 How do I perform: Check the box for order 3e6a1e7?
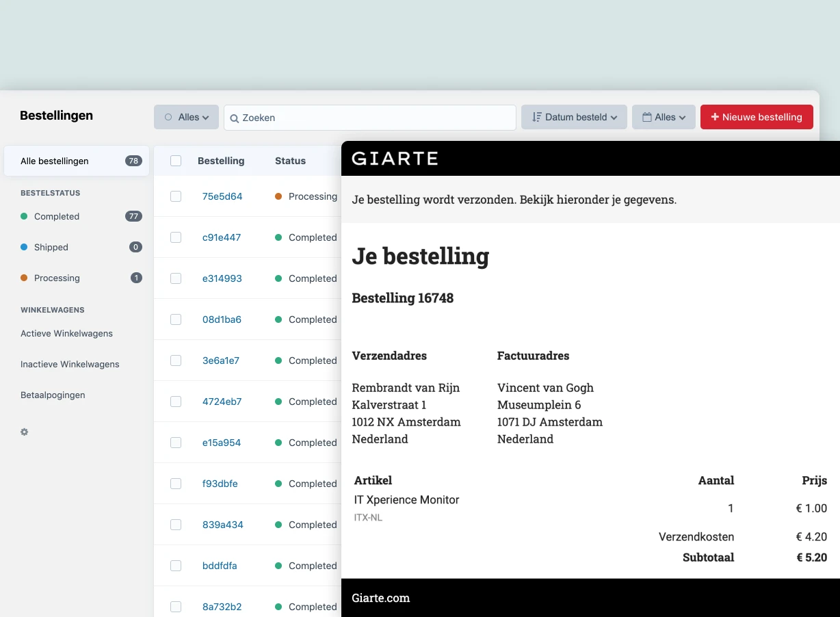pos(176,360)
